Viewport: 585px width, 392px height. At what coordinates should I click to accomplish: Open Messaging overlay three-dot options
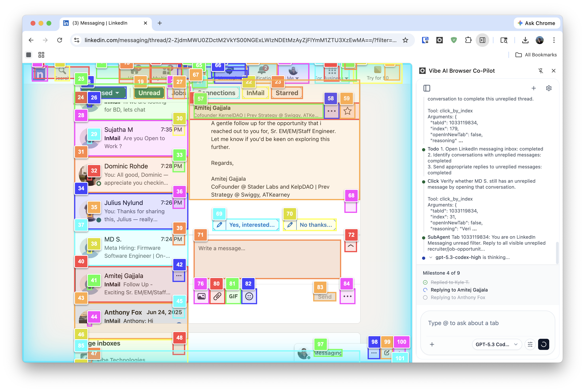(374, 353)
